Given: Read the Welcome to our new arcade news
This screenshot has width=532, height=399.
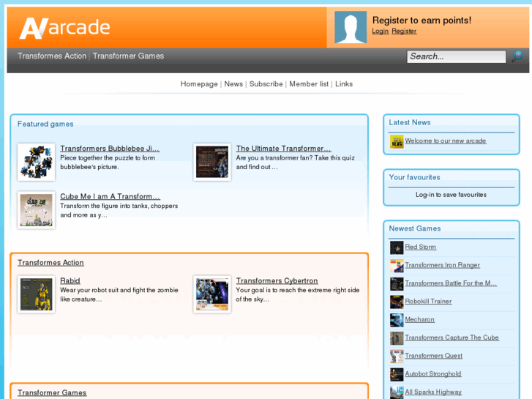Looking at the screenshot, I should [x=445, y=141].
